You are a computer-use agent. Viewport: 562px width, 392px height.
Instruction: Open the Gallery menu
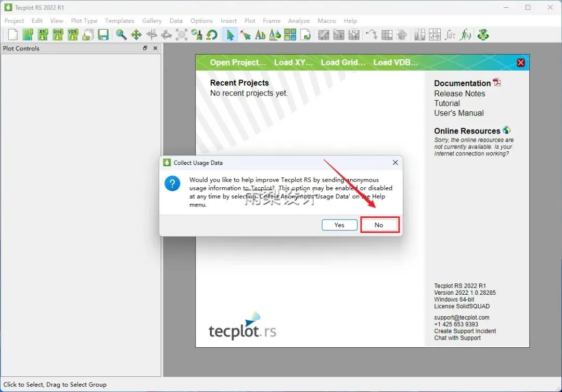(x=152, y=21)
